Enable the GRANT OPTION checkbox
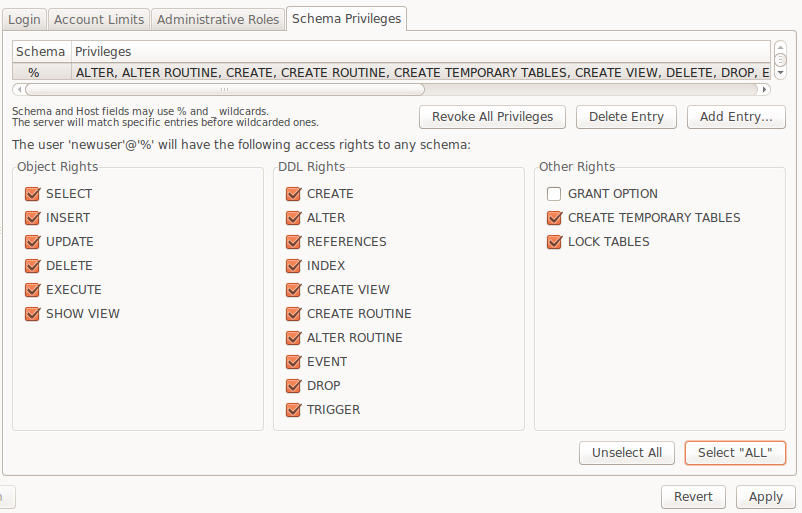Screen dimensions: 802x513 [x=554, y=194]
